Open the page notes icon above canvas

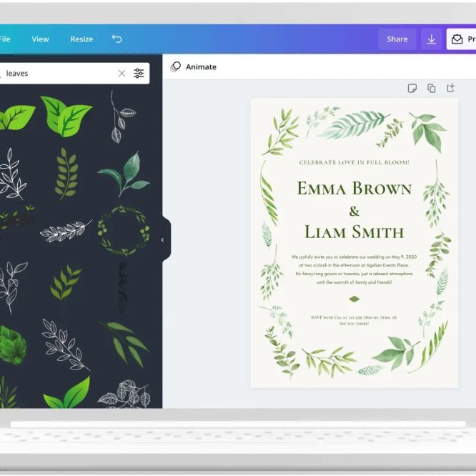point(412,88)
